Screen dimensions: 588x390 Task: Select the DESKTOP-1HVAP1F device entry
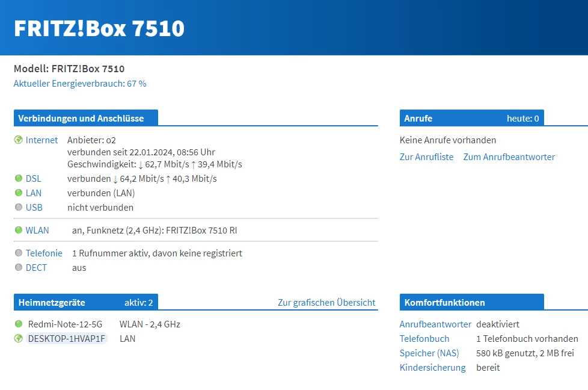(66, 339)
